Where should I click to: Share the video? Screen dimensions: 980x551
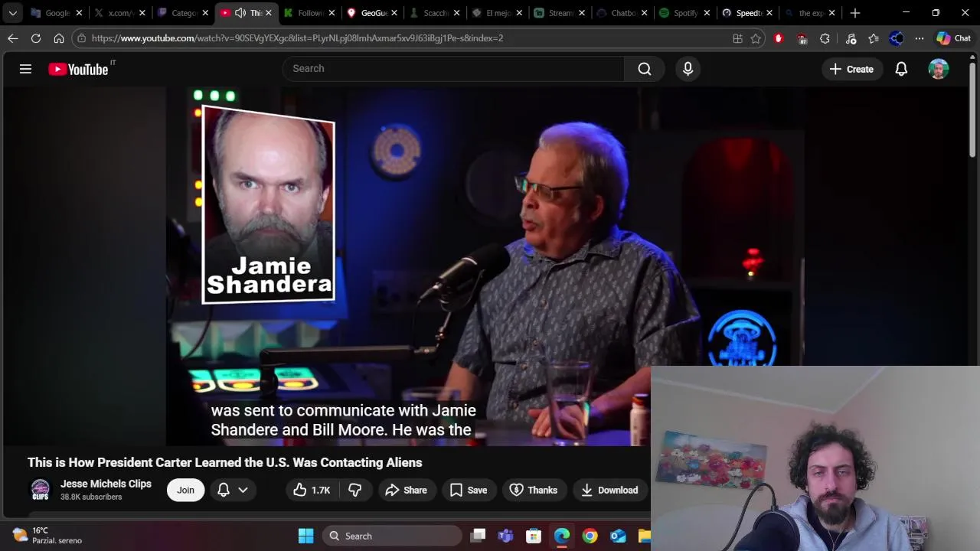[406, 490]
